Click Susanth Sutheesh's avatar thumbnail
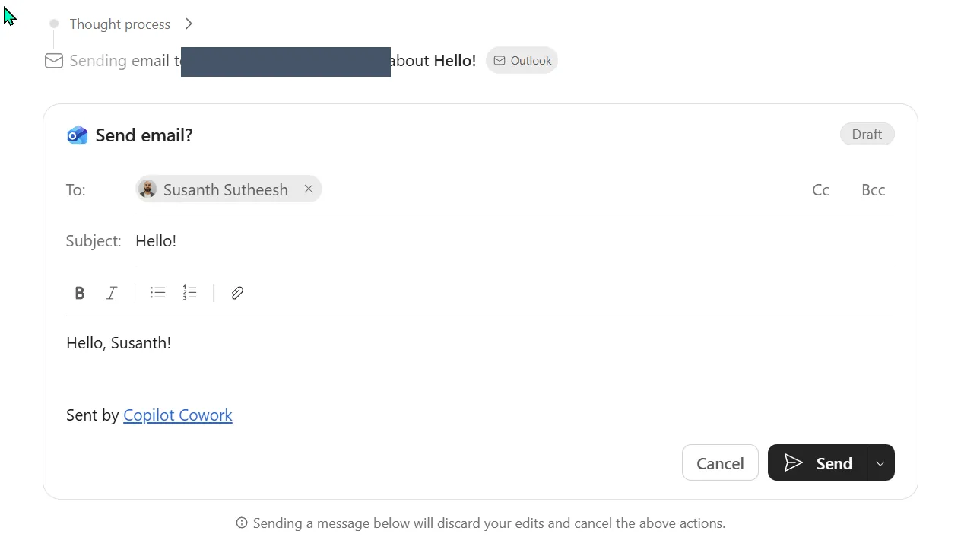Screen dimensions: 980x537 tap(147, 189)
